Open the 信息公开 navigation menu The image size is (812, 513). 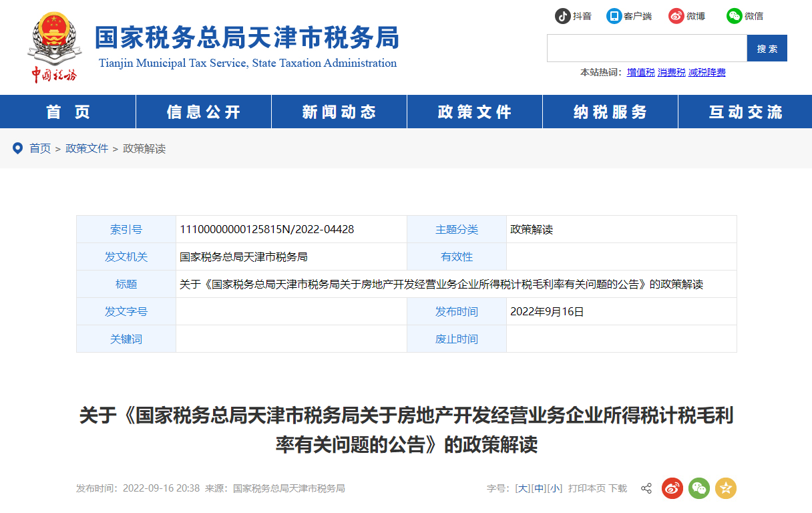(x=203, y=112)
